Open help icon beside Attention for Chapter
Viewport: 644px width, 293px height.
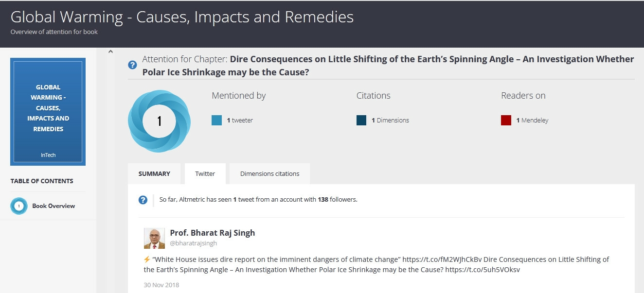pos(132,65)
